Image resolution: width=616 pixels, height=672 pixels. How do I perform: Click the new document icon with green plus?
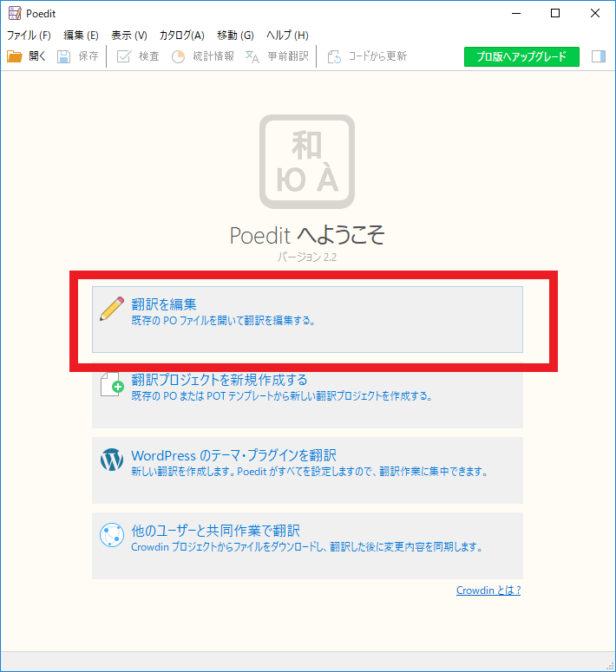click(112, 383)
